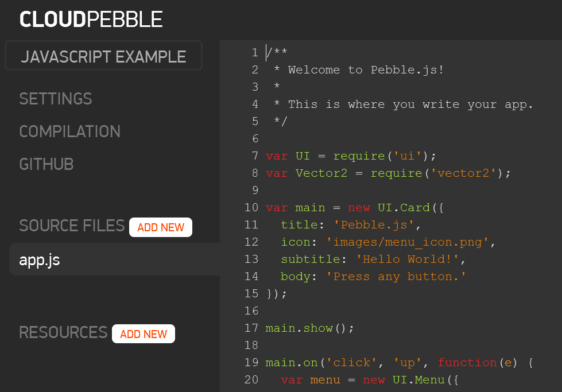Click line number 19 in the gutter
The height and width of the screenshot is (392, 562).
251,362
